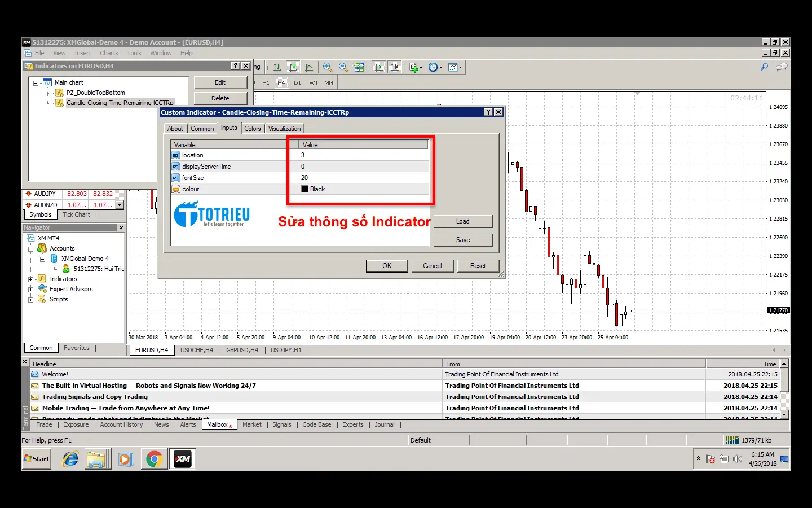812x508 pixels.
Task: Open the Charts menu
Action: coord(109,53)
